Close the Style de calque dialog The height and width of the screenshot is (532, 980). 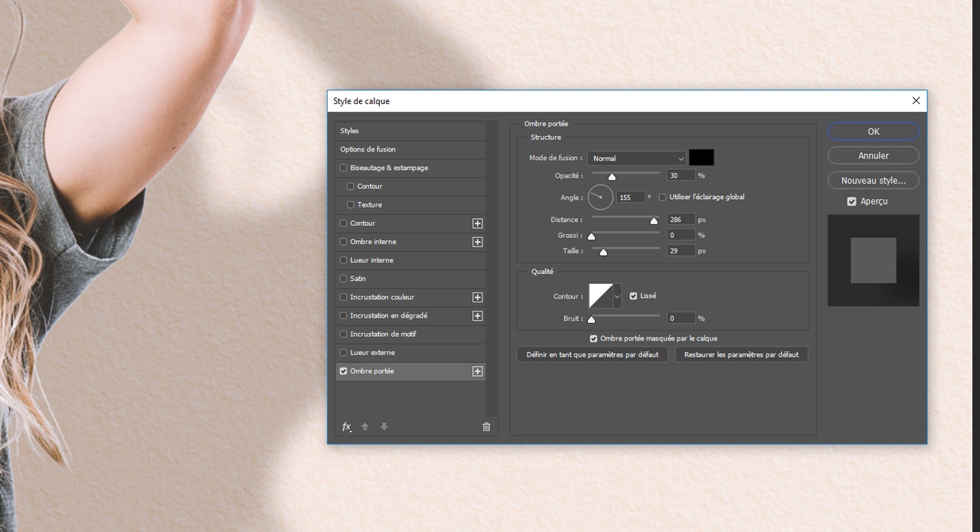pyautogui.click(x=916, y=101)
